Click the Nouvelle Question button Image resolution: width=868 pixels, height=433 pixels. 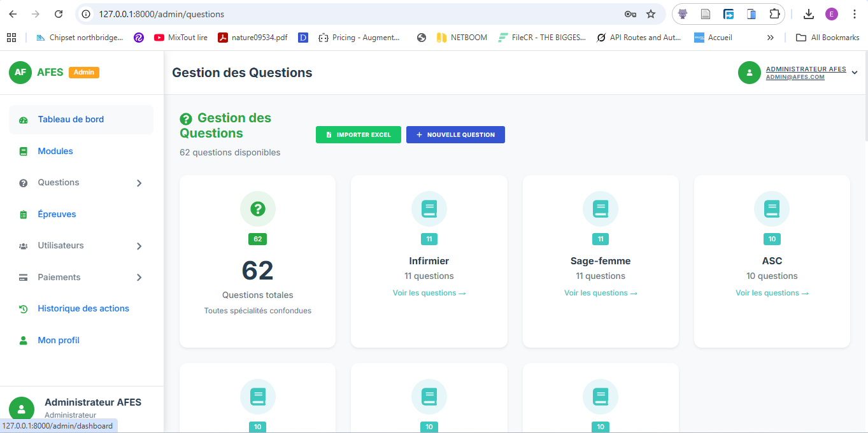coord(455,135)
